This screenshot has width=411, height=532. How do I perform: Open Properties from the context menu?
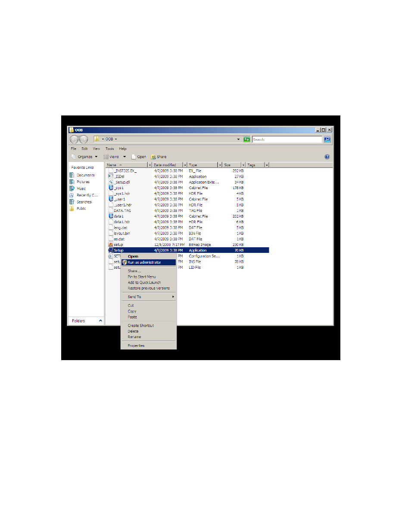(x=149, y=345)
